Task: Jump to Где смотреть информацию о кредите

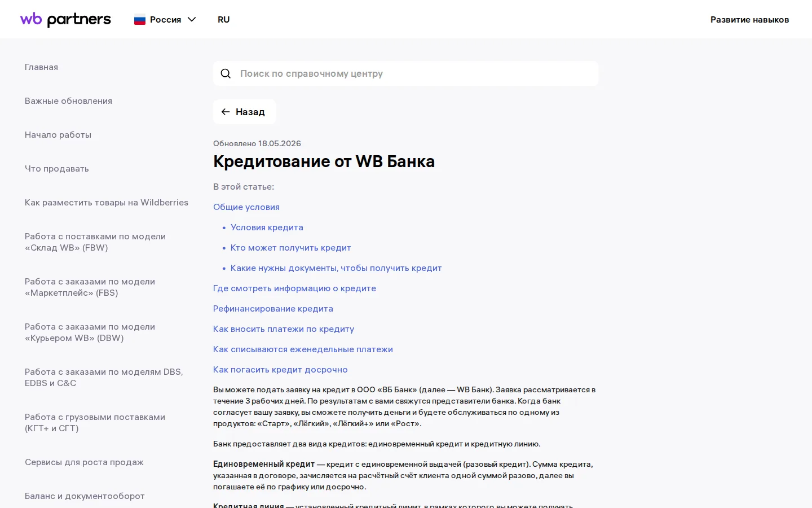Action: tap(294, 288)
